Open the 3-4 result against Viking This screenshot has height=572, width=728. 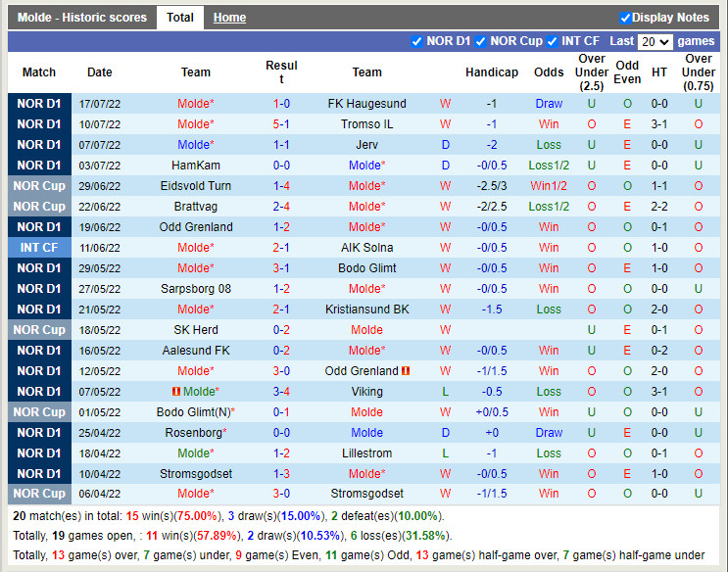click(x=281, y=392)
